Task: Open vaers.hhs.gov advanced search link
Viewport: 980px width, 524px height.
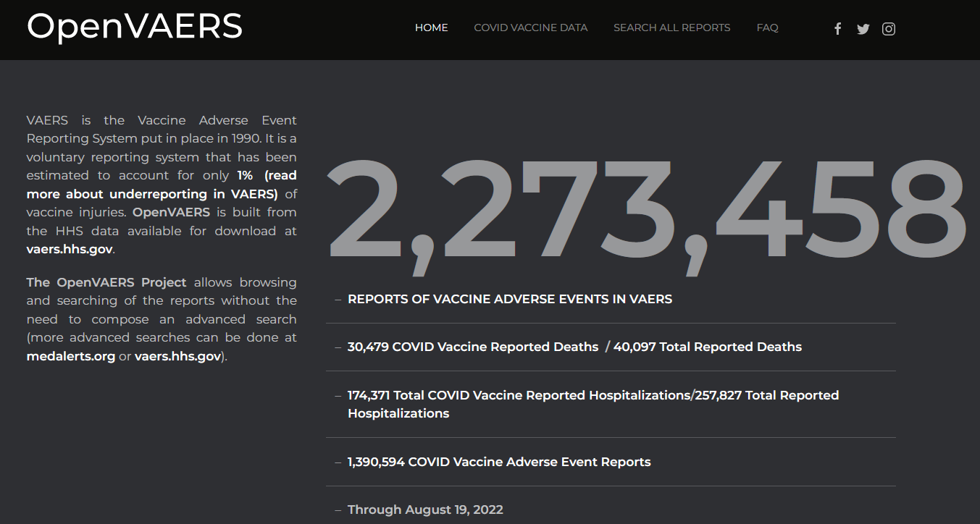Action: pyautogui.click(x=177, y=356)
